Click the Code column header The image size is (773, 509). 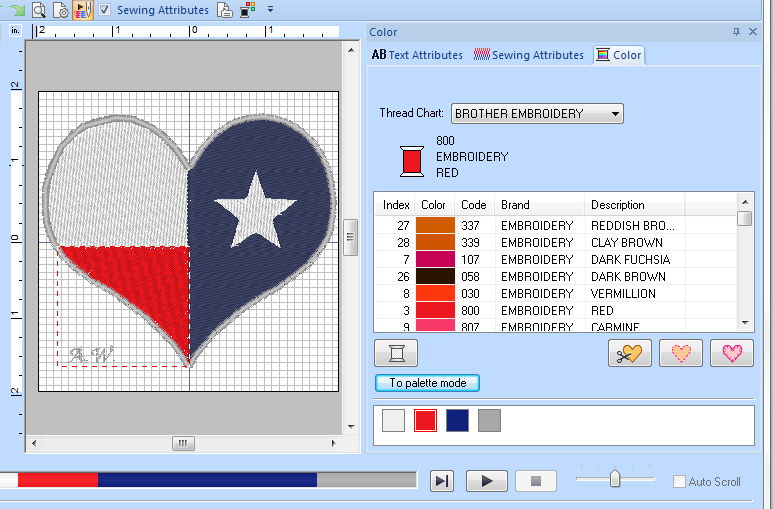click(474, 205)
